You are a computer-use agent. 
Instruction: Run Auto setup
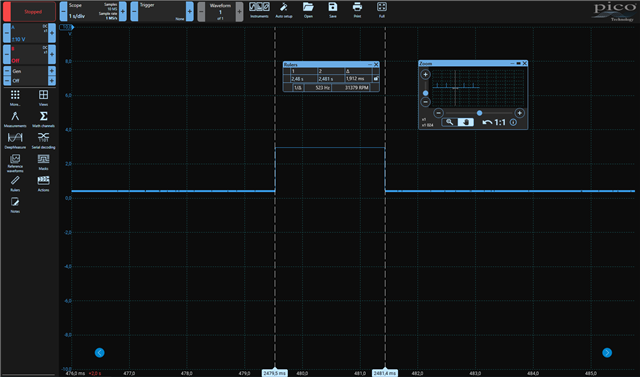284,10
